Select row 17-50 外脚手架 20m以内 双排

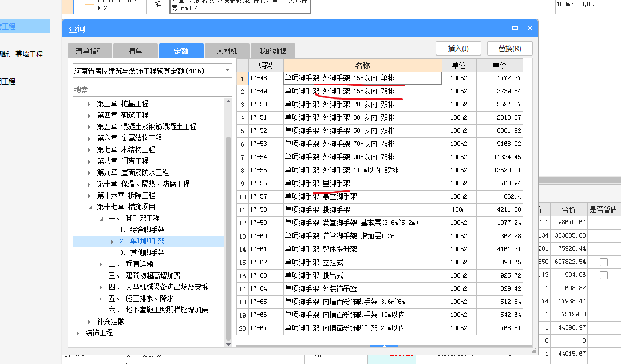pos(380,105)
